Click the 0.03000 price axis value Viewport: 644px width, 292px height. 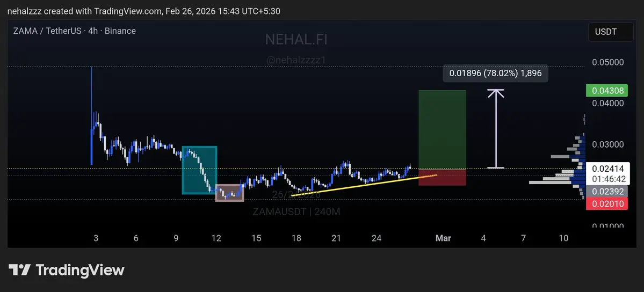(608, 144)
